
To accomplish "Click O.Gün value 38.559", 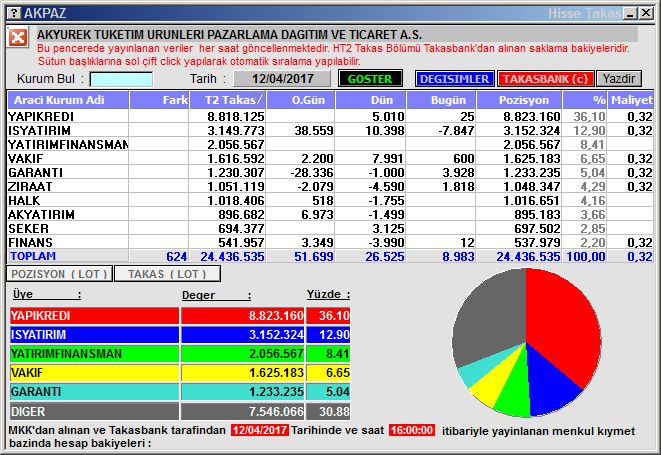I will coord(314,130).
